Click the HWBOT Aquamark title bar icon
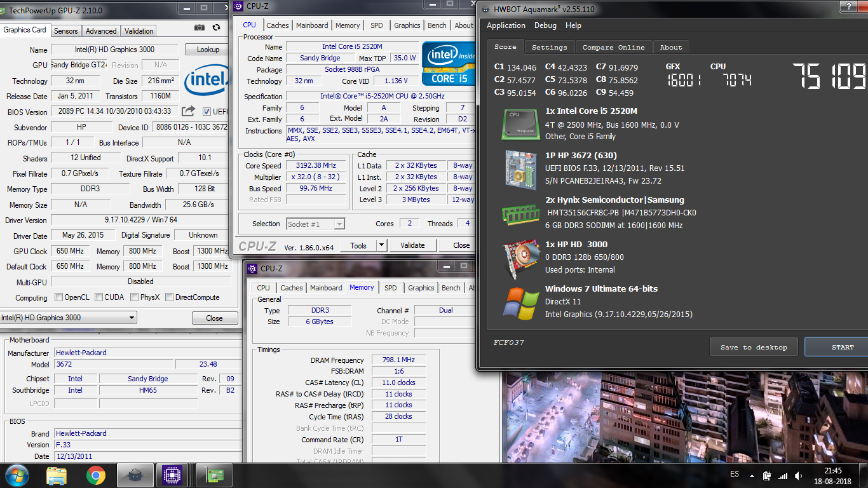The image size is (868, 488). coord(485,9)
